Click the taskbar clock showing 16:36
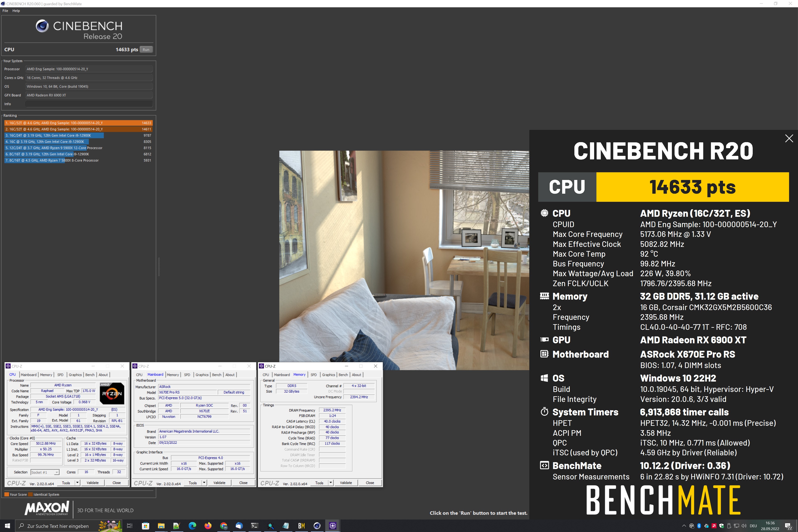This screenshot has height=532, width=798. 770,526
